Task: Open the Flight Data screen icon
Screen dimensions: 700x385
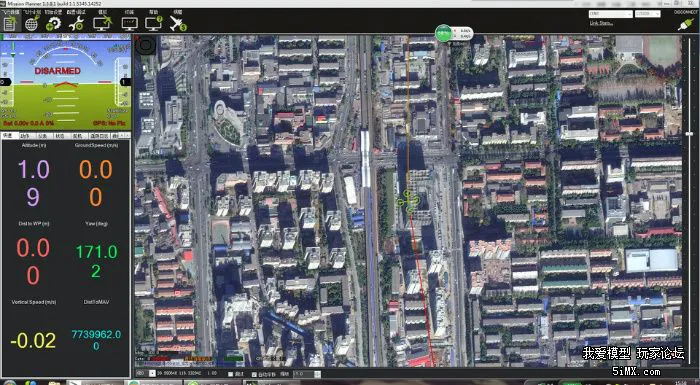Action: click(x=10, y=22)
